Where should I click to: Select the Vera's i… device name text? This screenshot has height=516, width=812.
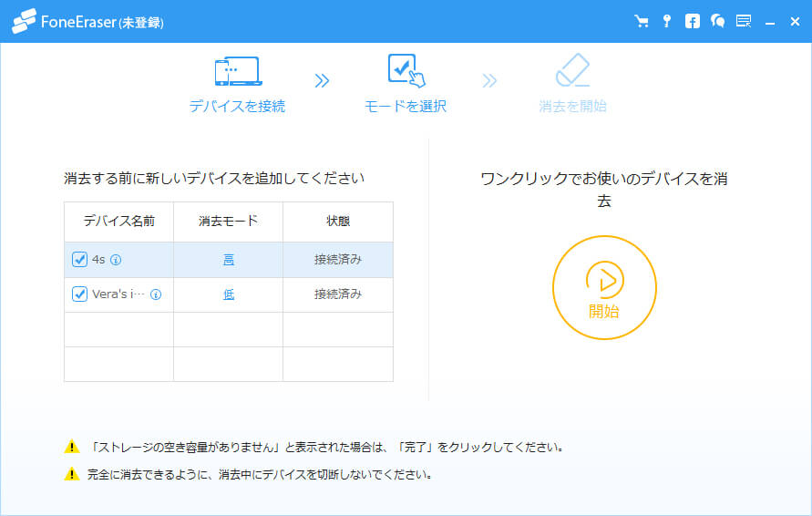[118, 294]
